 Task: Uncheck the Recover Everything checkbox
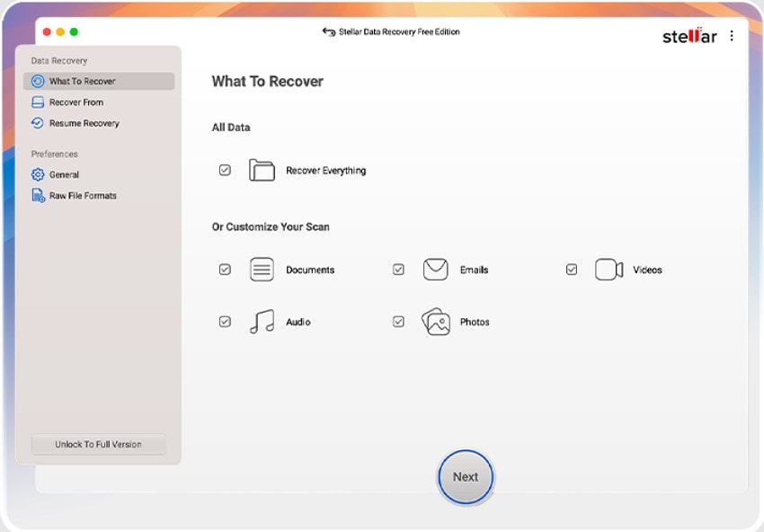225,170
